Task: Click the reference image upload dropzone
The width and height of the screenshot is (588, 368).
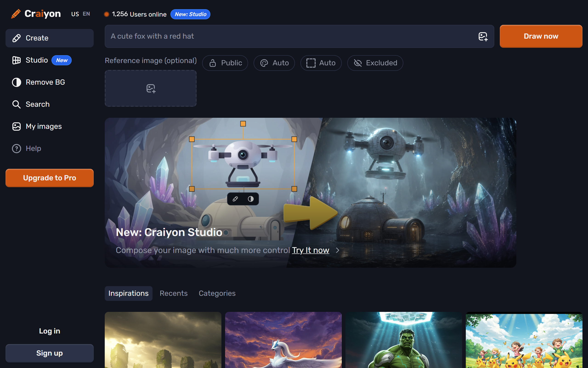Action: pyautogui.click(x=151, y=88)
